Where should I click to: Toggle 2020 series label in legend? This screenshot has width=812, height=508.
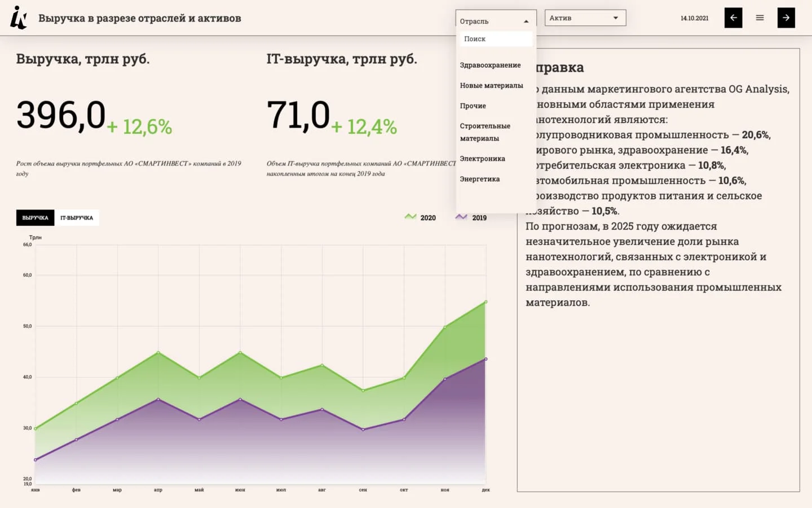pyautogui.click(x=428, y=218)
